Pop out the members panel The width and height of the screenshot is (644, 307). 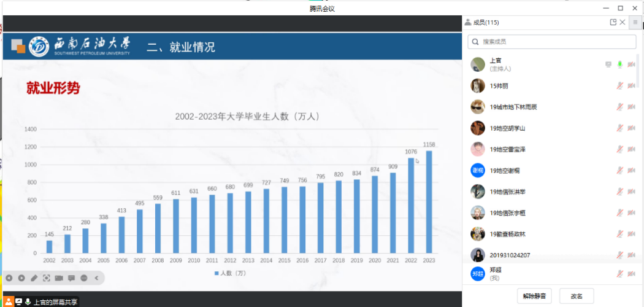pyautogui.click(x=613, y=23)
